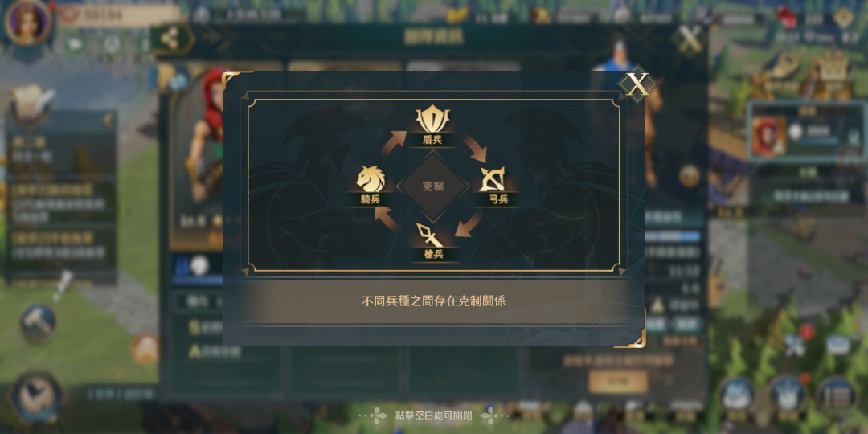
Task: Select the archer (弓兵) bow icon
Action: [491, 179]
